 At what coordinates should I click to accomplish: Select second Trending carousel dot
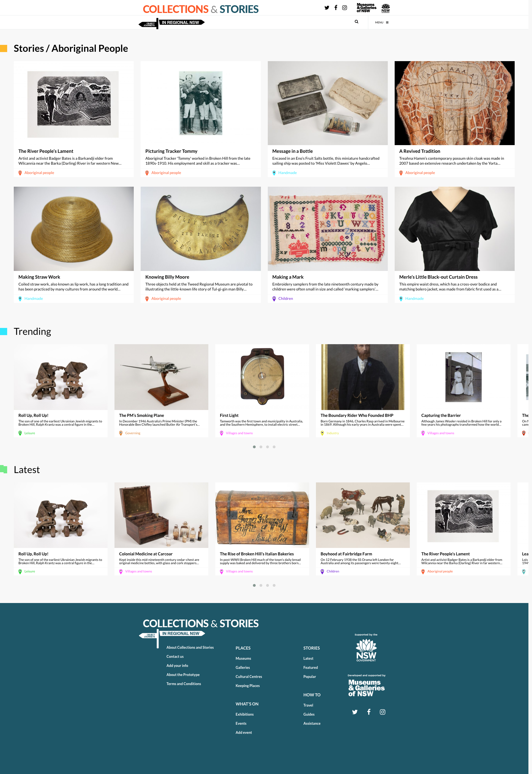pyautogui.click(x=261, y=447)
